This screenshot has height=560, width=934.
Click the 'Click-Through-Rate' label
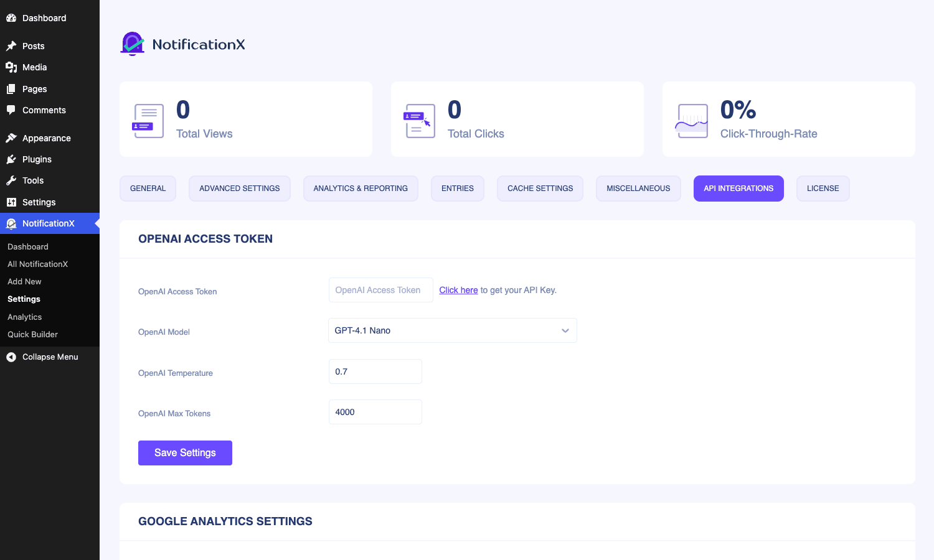(x=769, y=134)
